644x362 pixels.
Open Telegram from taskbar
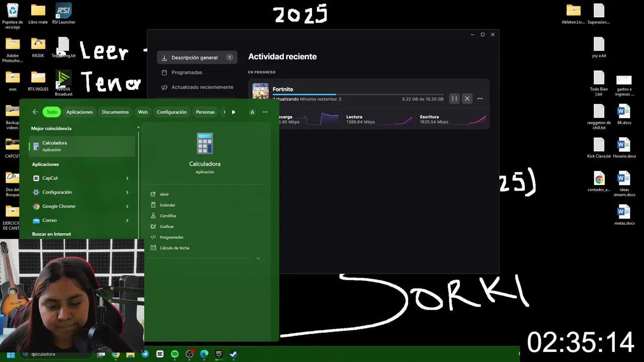tap(145, 354)
